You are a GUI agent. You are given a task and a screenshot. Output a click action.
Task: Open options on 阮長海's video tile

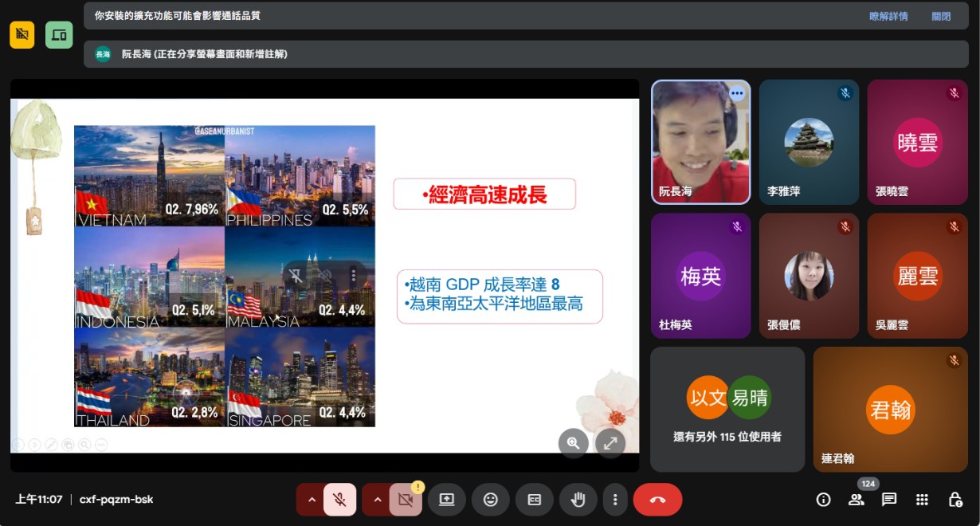[x=736, y=93]
